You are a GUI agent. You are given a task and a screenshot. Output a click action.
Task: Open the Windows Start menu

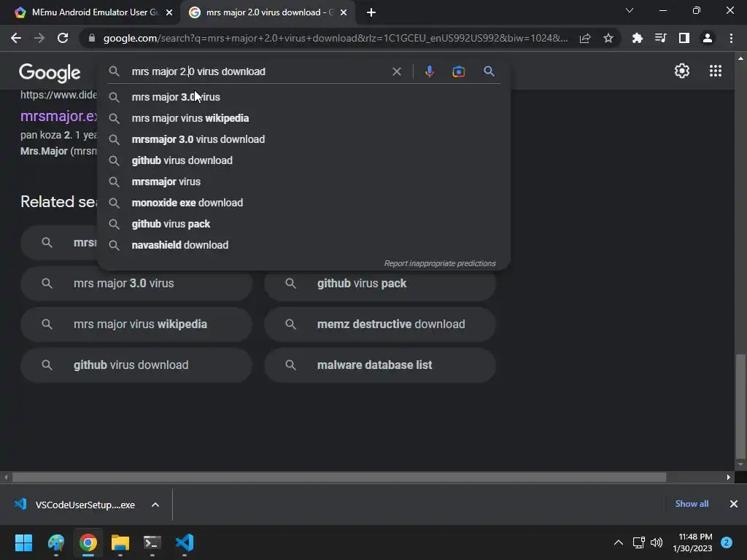pos(23,542)
